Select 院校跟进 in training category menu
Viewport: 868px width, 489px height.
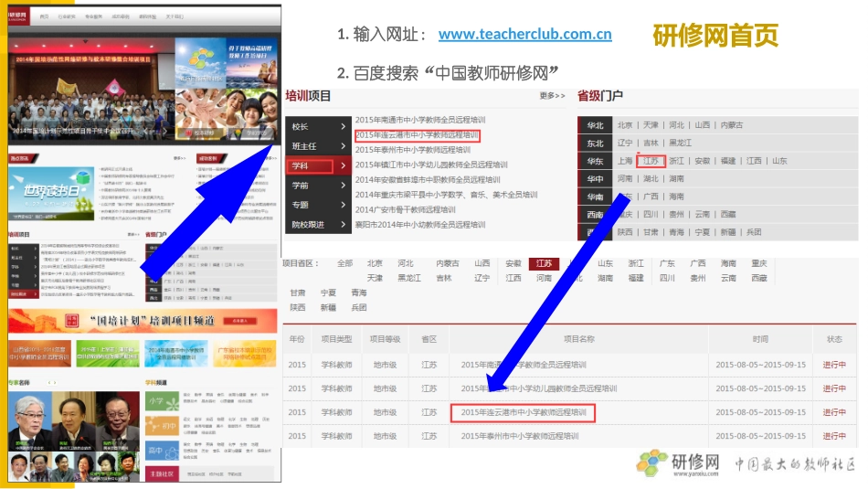308,224
